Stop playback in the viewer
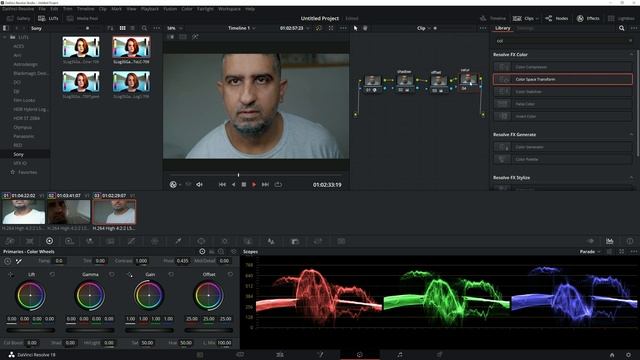The height and width of the screenshot is (360, 640). click(244, 184)
